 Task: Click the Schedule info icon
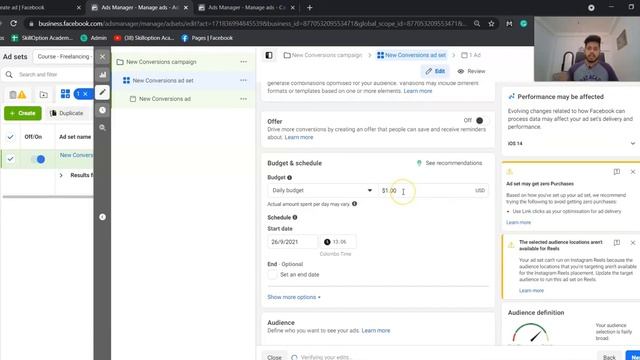point(295,218)
